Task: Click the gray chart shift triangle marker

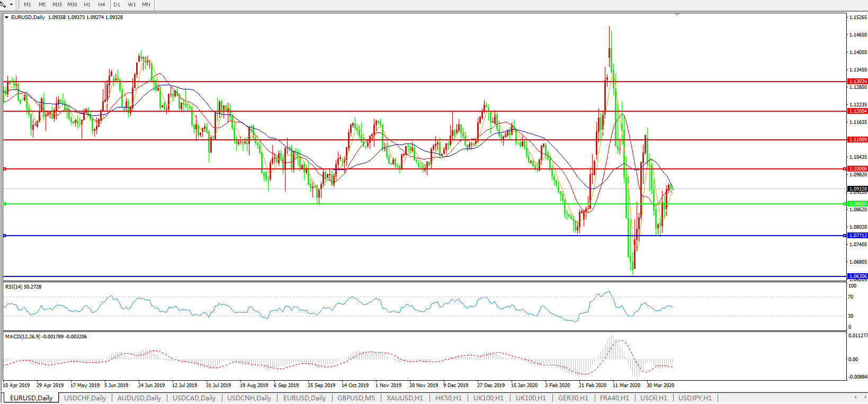Action: 677,15
